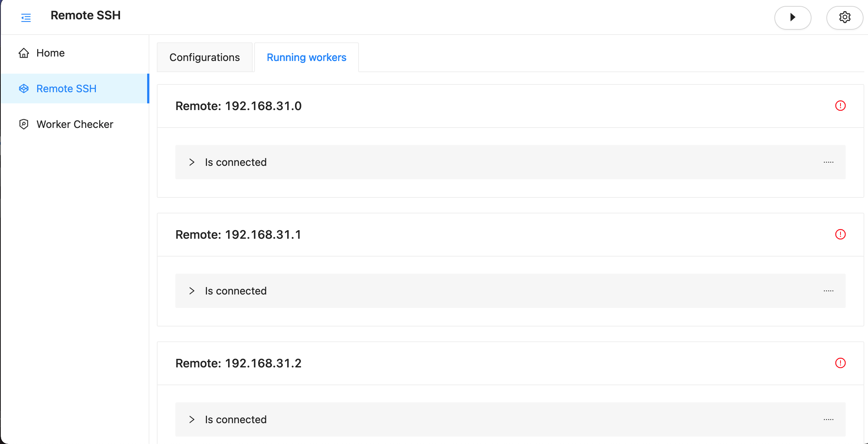Click red warning icon for 192.168.31.1

840,235
